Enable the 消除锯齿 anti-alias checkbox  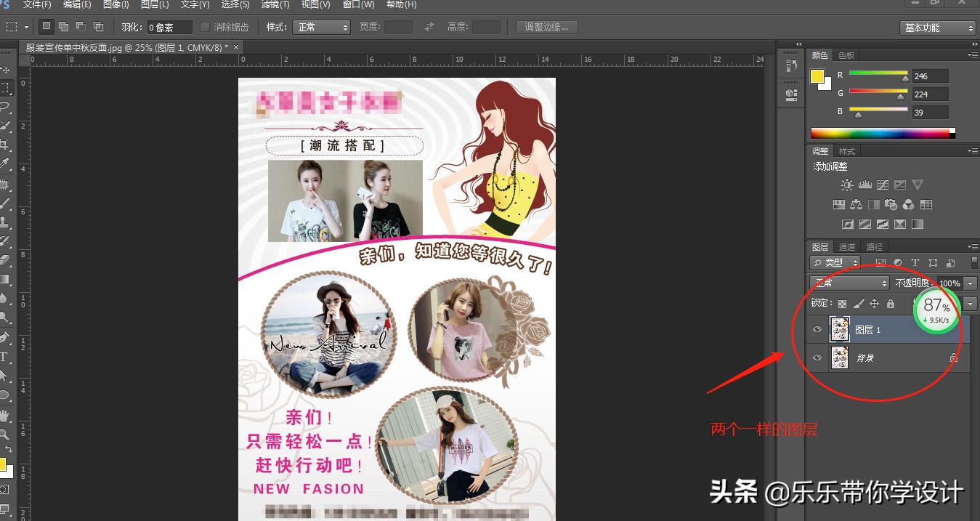click(x=205, y=27)
